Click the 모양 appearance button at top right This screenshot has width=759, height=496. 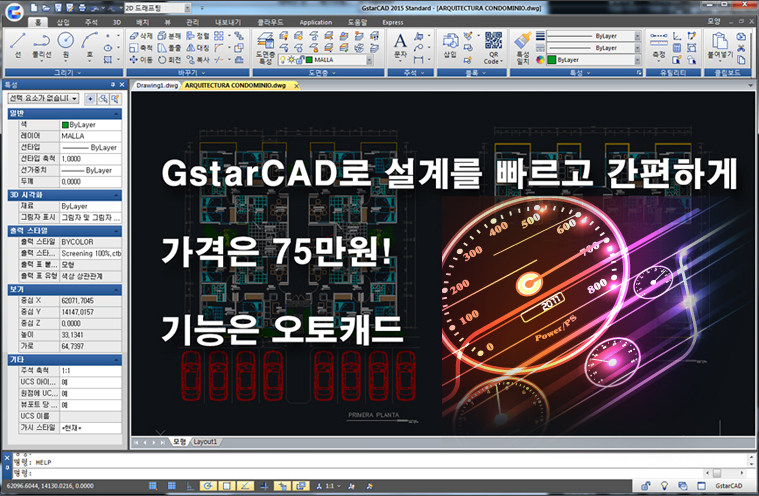click(713, 21)
